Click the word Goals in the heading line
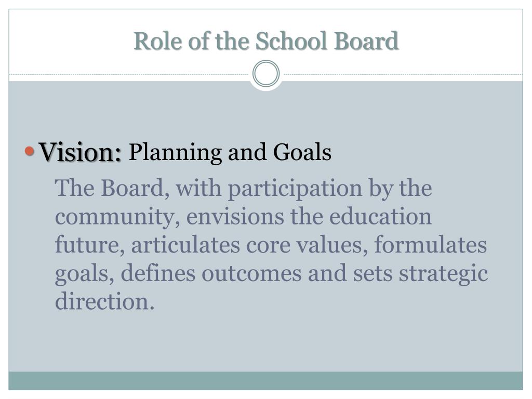 coord(302,152)
